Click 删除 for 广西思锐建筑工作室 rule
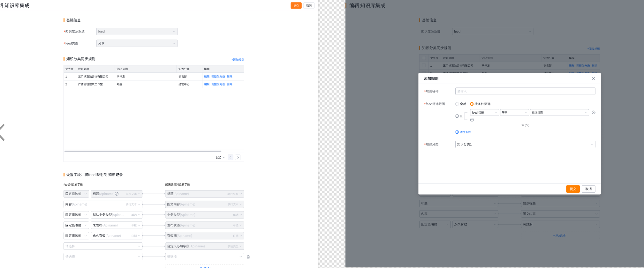The width and height of the screenshot is (644, 268). coord(230,84)
